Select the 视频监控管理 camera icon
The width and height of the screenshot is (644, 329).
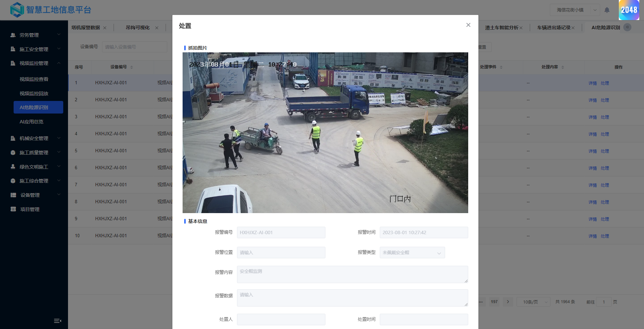coord(13,63)
